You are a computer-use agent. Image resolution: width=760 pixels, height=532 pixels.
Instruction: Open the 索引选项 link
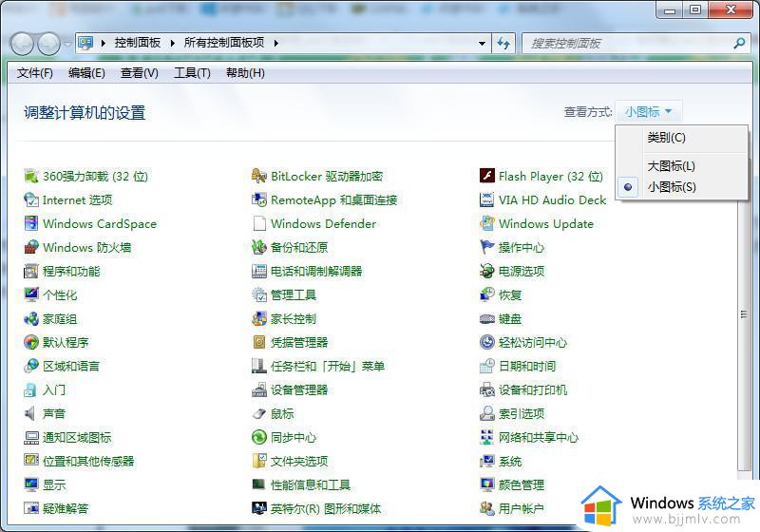522,414
